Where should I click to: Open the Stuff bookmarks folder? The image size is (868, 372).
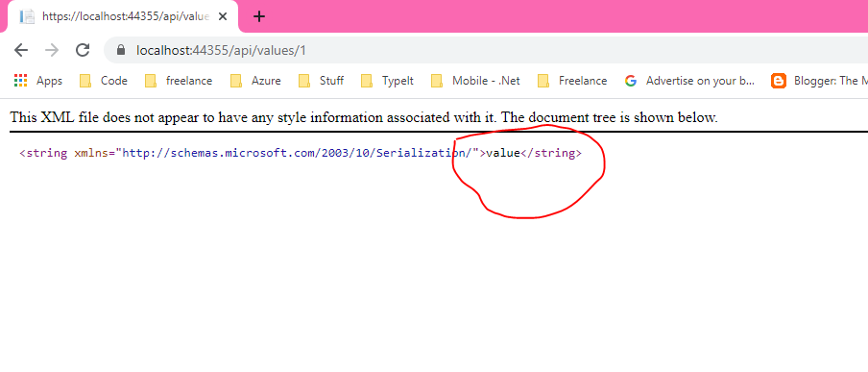tap(321, 81)
